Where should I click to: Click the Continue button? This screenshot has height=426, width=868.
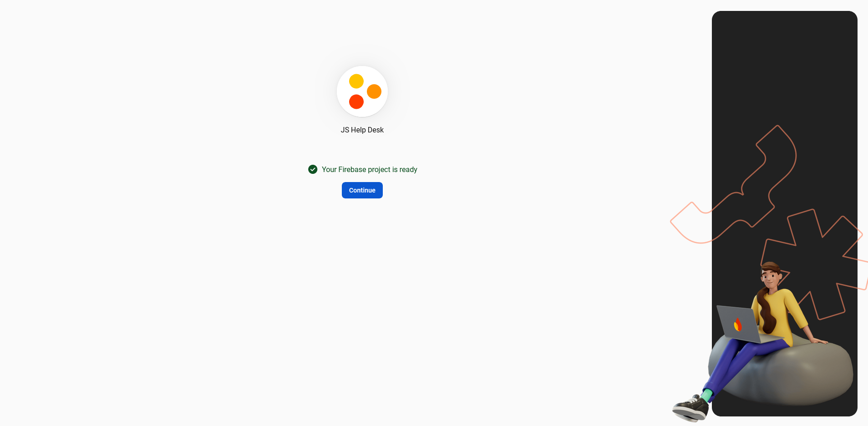[x=362, y=190]
